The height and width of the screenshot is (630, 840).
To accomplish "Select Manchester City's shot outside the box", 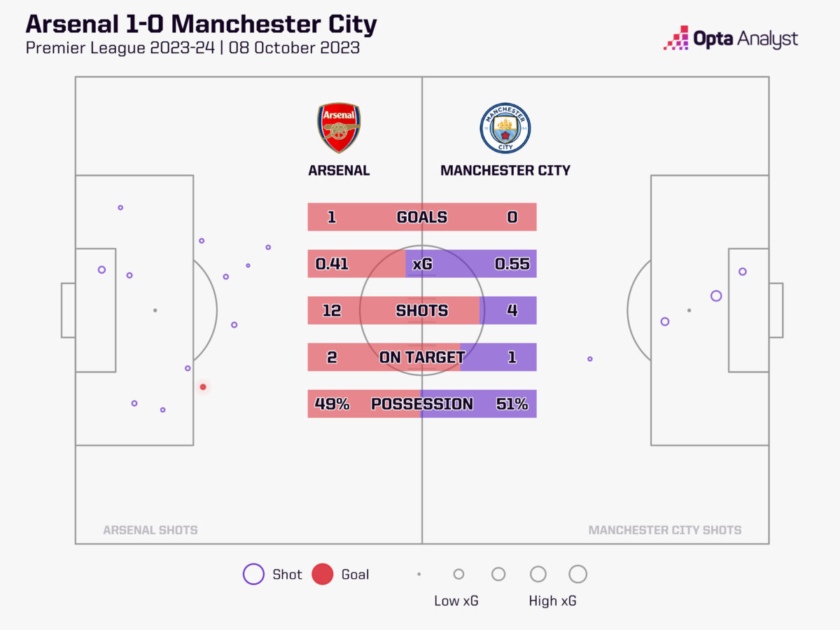I will click(x=590, y=358).
